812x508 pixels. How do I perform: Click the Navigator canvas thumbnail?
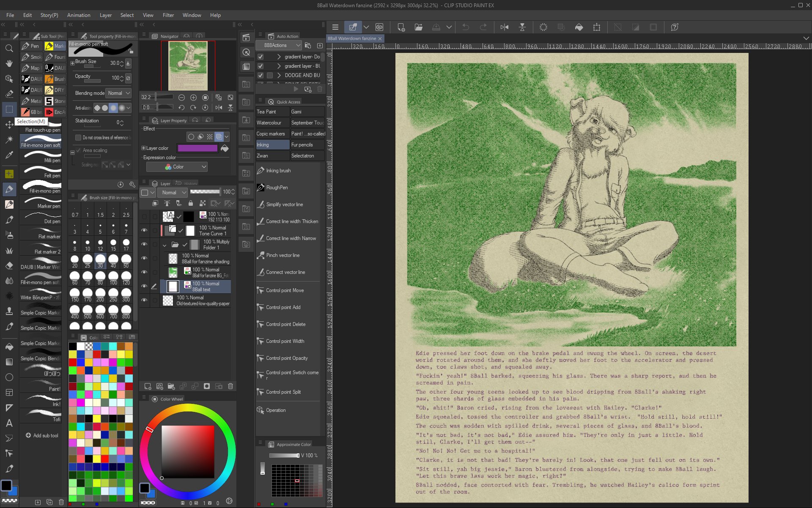point(188,66)
